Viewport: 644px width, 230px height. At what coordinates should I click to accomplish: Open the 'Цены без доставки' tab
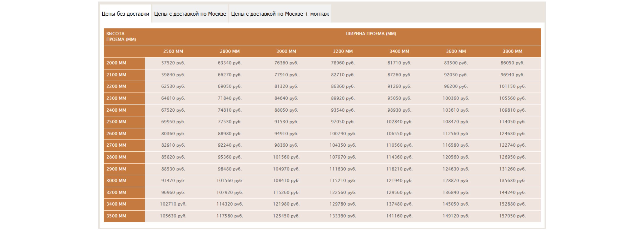coord(125,14)
